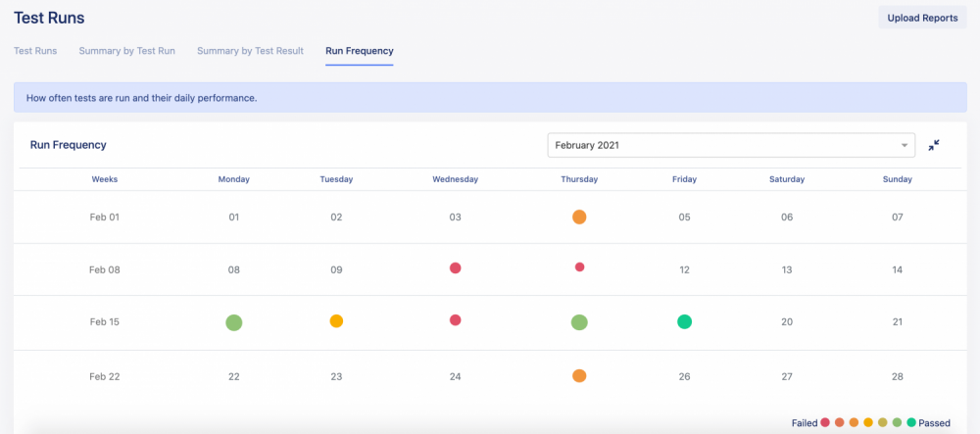Open Summary by Test Run tab
Viewport: 980px width, 434px height.
click(x=126, y=51)
